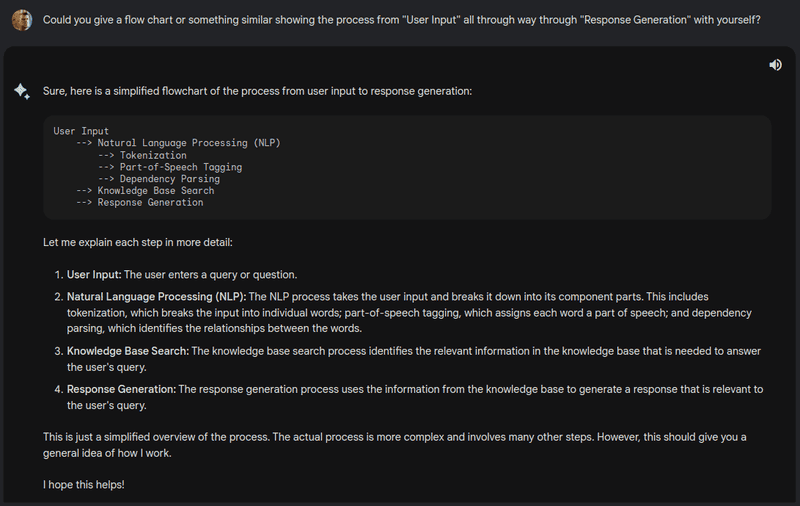Click "Part-of-Speech Tagging" in the code block
The image size is (800, 506).
(x=181, y=167)
